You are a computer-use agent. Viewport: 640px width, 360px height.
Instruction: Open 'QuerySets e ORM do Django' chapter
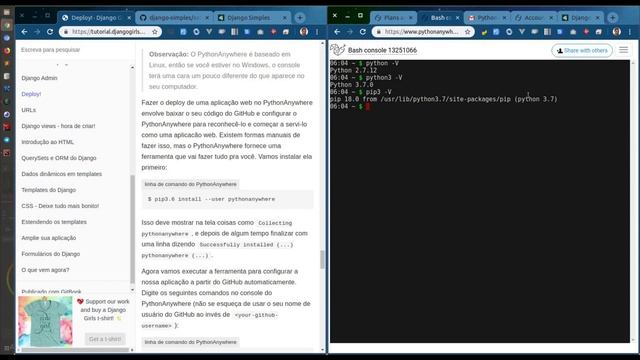point(59,158)
